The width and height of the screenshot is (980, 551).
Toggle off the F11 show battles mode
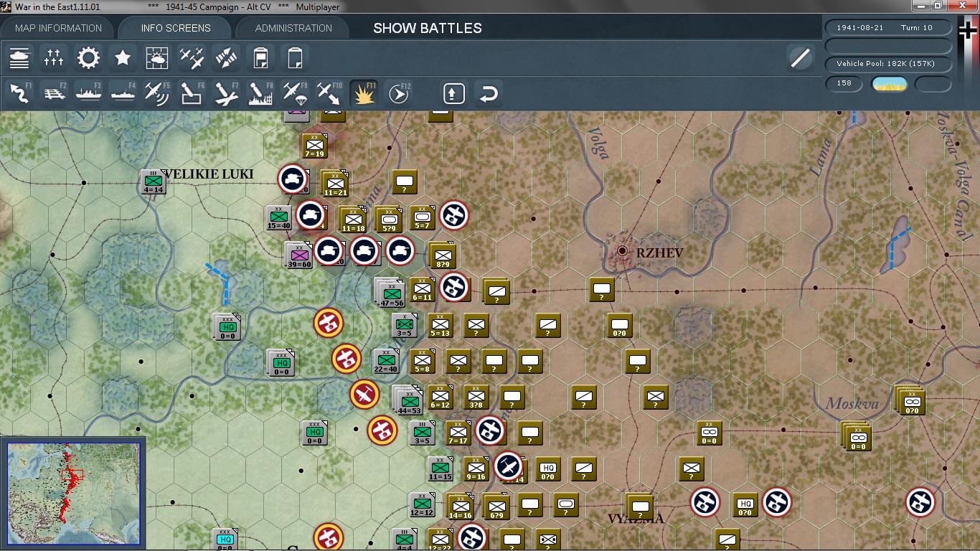coord(364,93)
